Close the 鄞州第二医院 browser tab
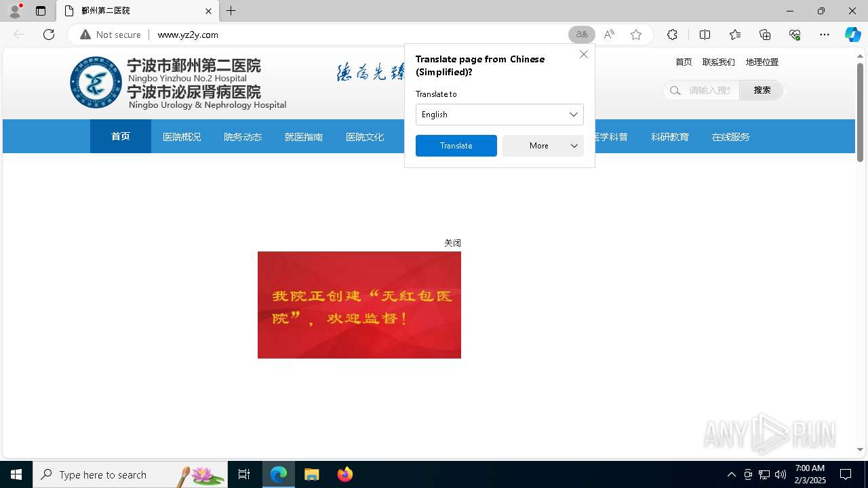The image size is (868, 488). coord(208,11)
